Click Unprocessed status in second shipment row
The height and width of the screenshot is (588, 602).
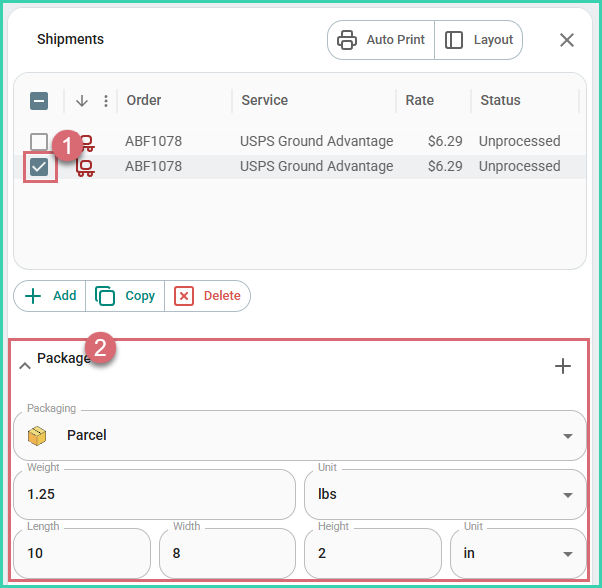click(x=519, y=167)
